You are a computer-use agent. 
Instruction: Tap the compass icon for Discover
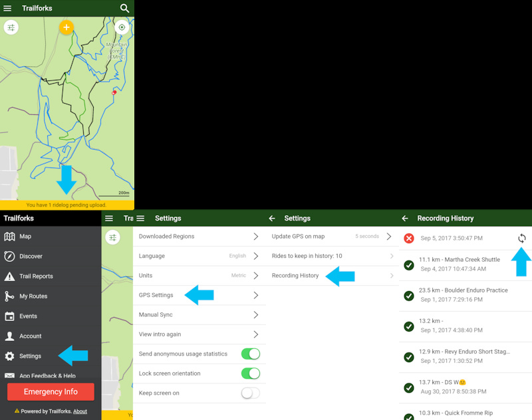tap(9, 257)
